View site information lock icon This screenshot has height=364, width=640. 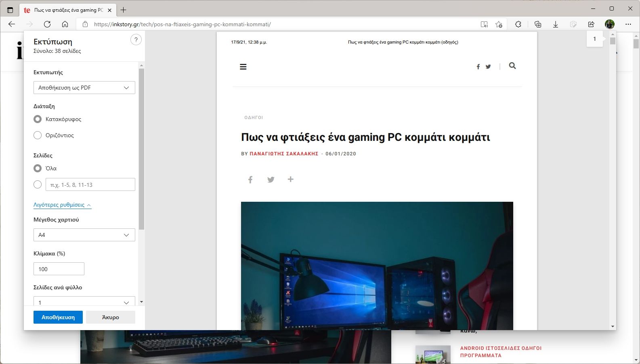[85, 24]
